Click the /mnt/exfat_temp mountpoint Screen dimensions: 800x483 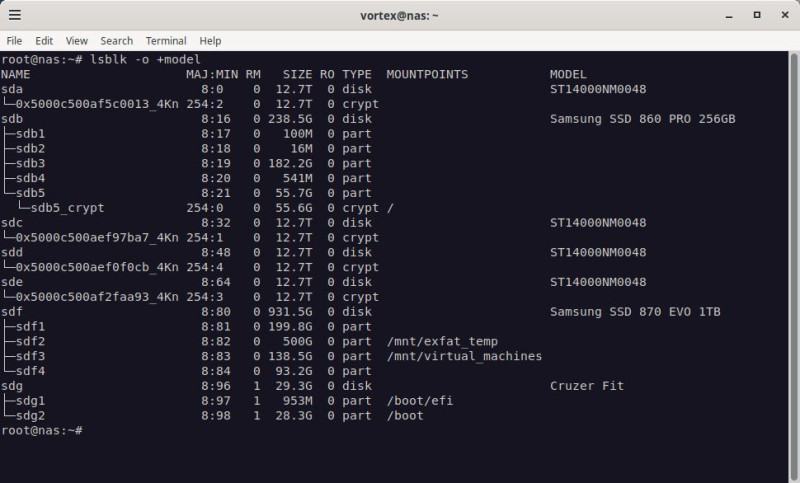click(x=442, y=341)
